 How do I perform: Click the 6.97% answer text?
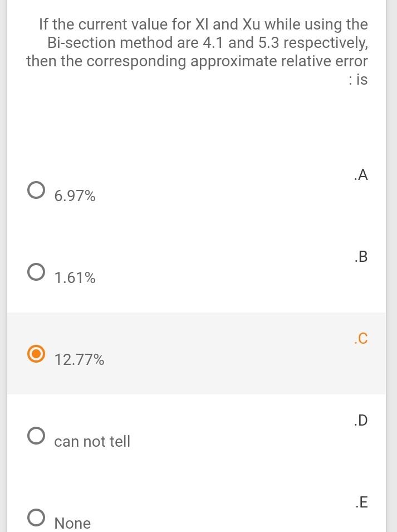pos(75,196)
